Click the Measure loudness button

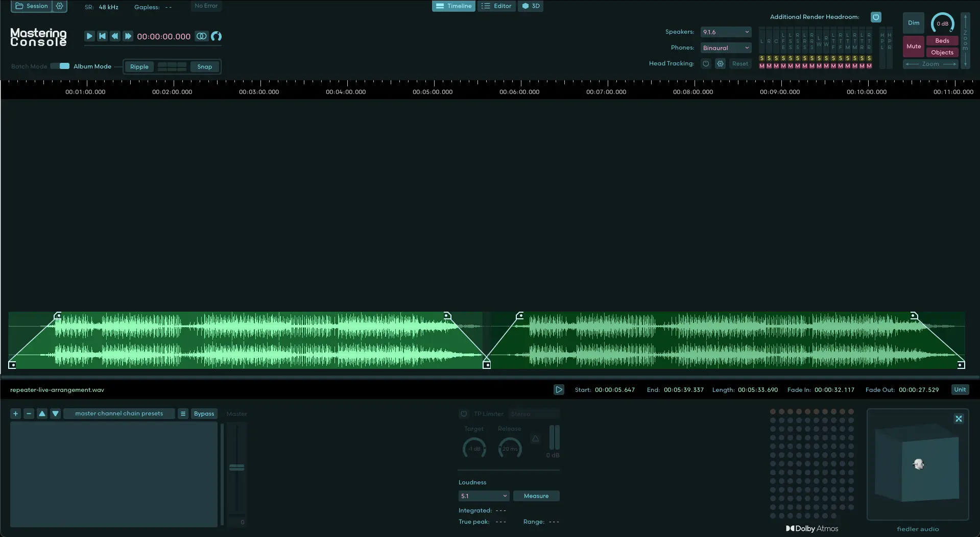coord(536,496)
